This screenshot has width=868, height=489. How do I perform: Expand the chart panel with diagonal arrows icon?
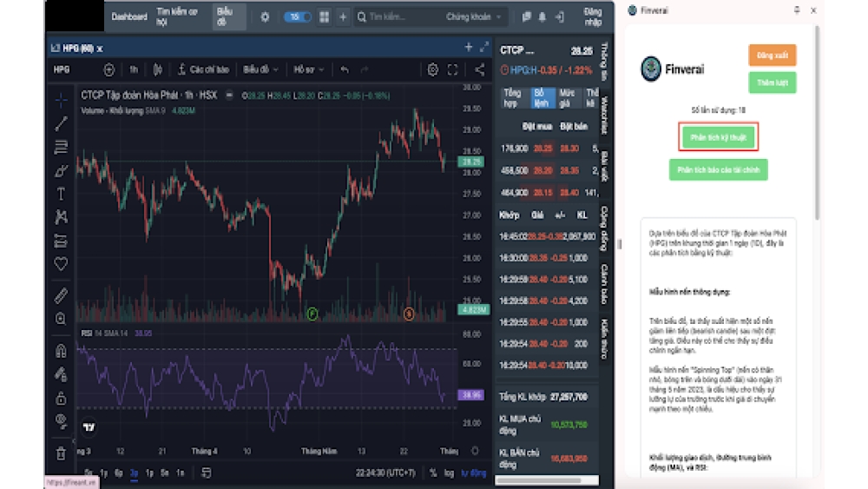[484, 48]
